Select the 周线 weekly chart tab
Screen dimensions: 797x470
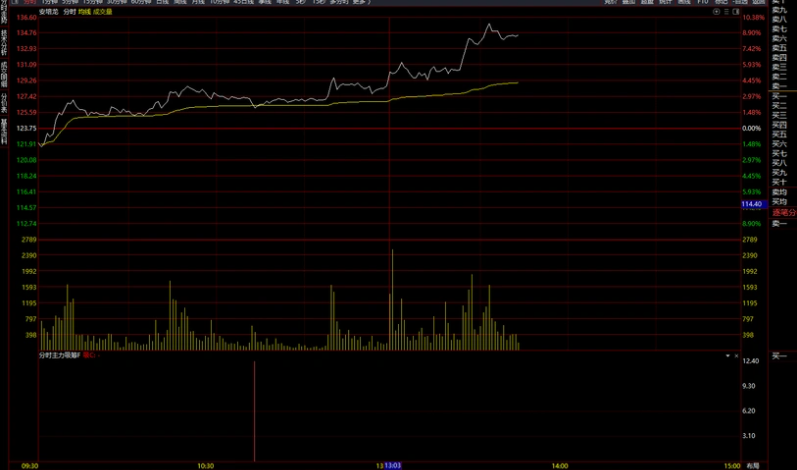[x=180, y=2]
